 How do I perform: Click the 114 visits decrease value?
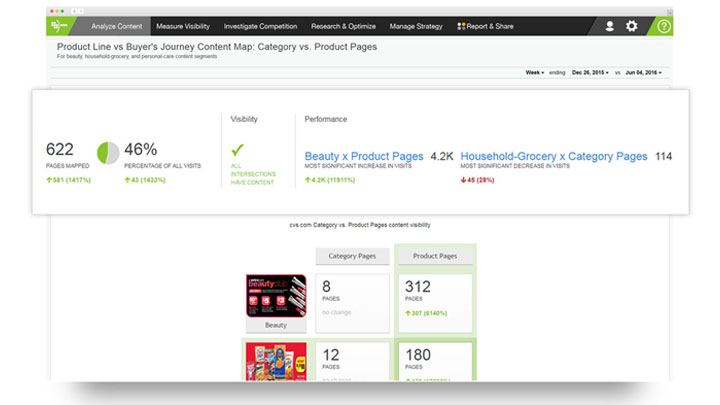pyautogui.click(x=664, y=156)
